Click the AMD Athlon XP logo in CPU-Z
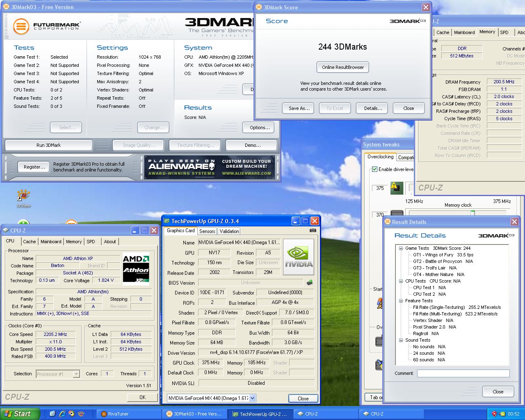525x420 pixels. (136, 268)
